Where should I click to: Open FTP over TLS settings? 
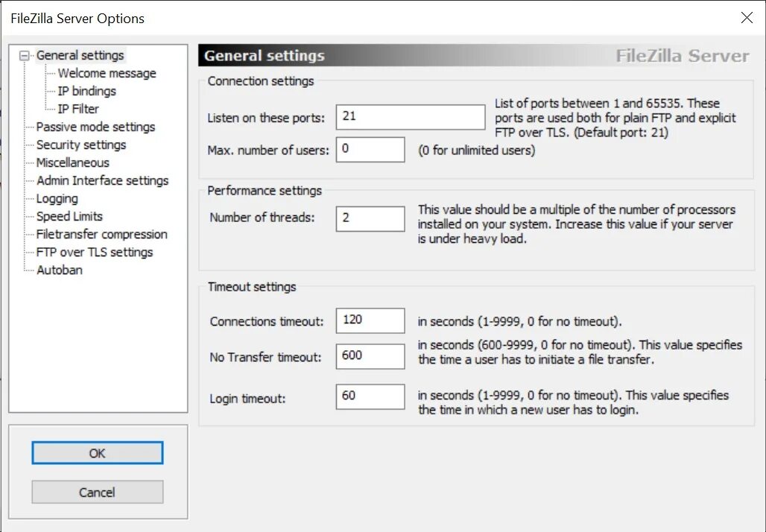point(94,252)
